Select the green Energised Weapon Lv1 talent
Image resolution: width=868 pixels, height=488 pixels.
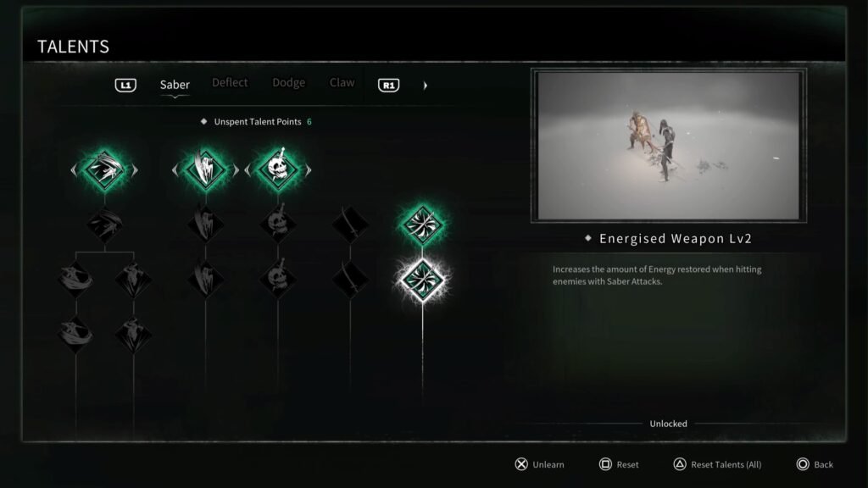point(422,225)
